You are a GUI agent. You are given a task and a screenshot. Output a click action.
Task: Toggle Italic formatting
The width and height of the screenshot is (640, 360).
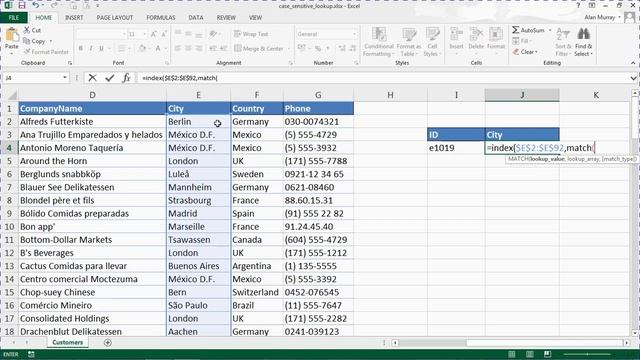(91, 48)
